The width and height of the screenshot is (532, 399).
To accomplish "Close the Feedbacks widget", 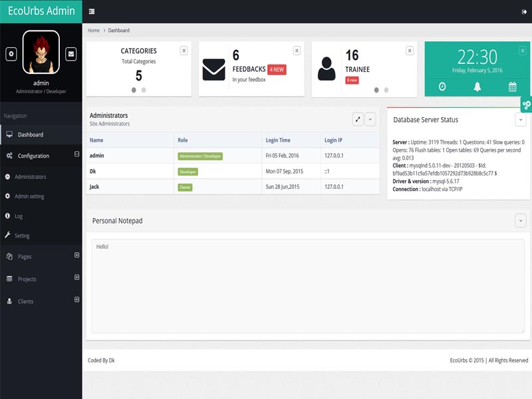I will click(297, 51).
